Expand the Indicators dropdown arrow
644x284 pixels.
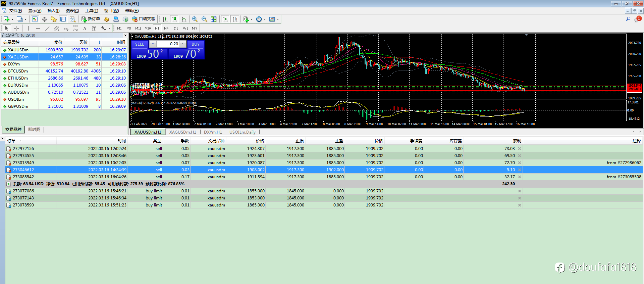coord(252,19)
